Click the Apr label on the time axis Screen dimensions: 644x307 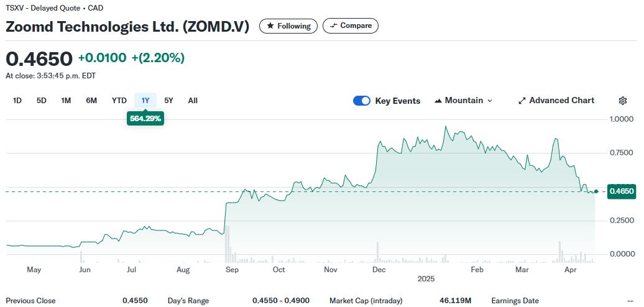[x=570, y=270]
